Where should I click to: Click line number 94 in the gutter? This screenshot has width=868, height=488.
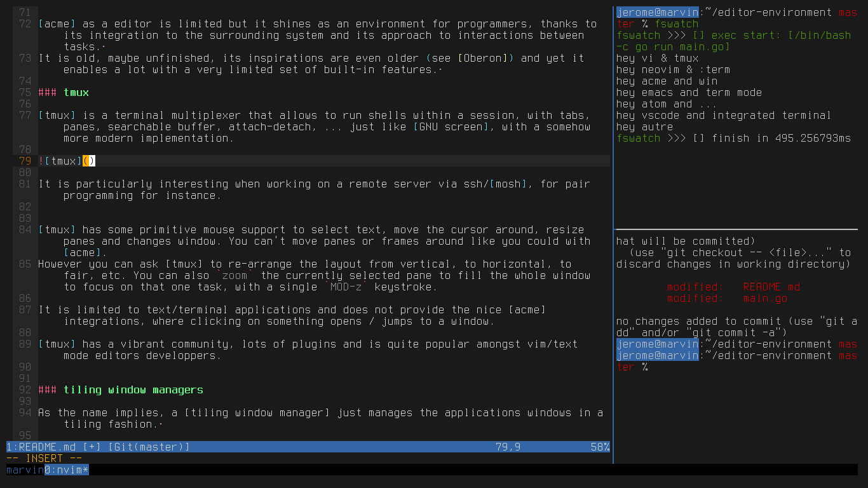(x=25, y=412)
